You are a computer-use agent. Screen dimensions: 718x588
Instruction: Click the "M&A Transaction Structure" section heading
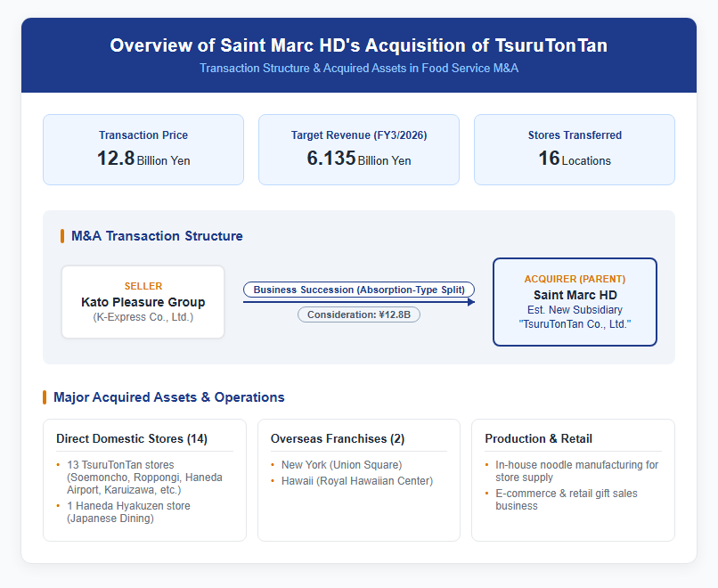click(157, 236)
